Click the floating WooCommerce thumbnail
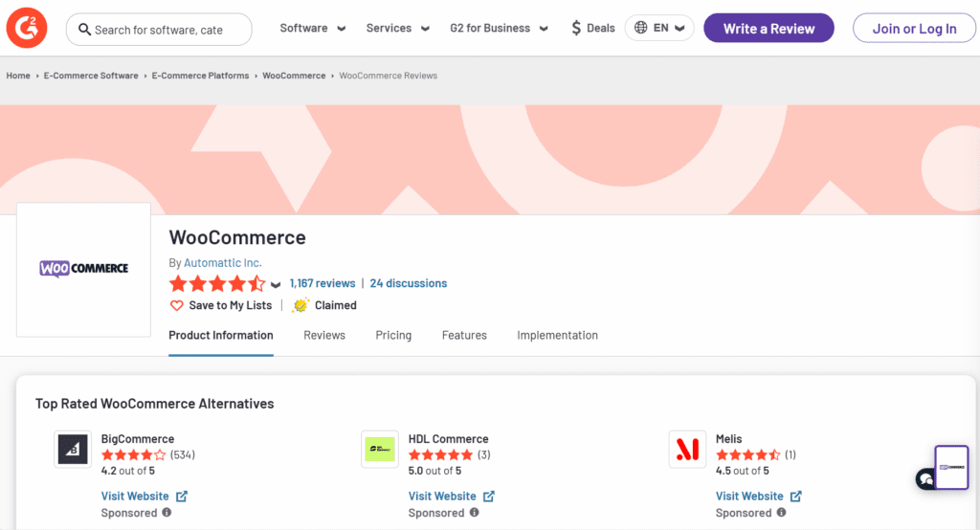 952,467
